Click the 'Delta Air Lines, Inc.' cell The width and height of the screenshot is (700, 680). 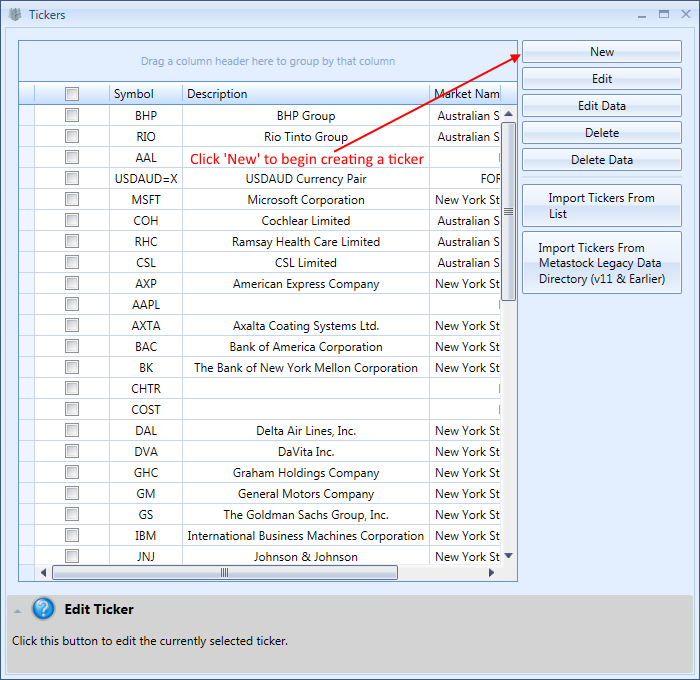tap(306, 430)
